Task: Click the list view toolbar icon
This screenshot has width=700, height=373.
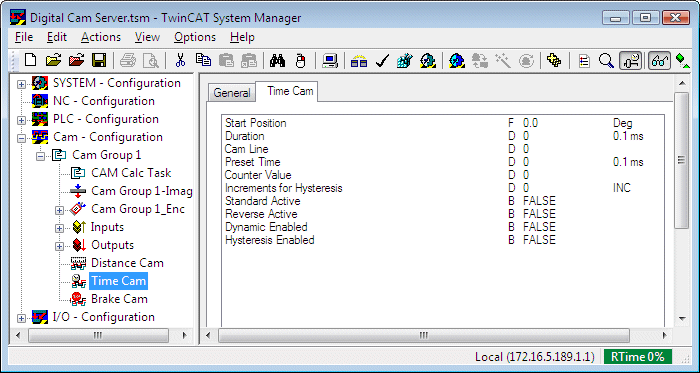Action: point(584,60)
